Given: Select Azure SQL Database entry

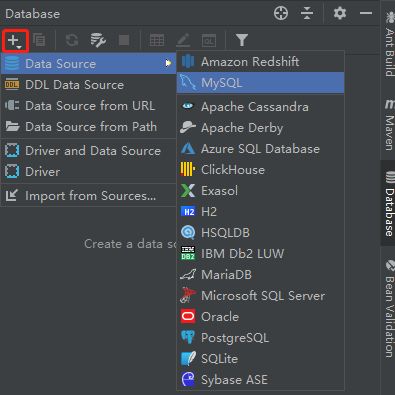Looking at the screenshot, I should click(260, 149).
